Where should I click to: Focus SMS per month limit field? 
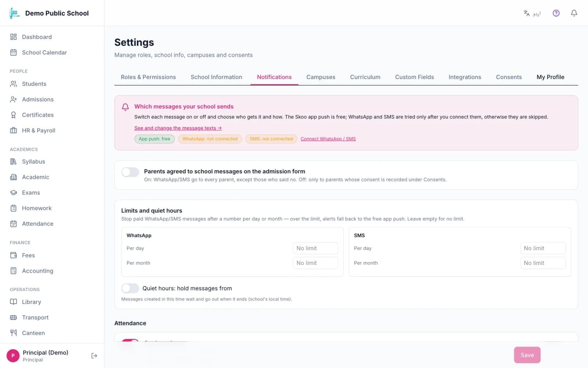coord(543,263)
